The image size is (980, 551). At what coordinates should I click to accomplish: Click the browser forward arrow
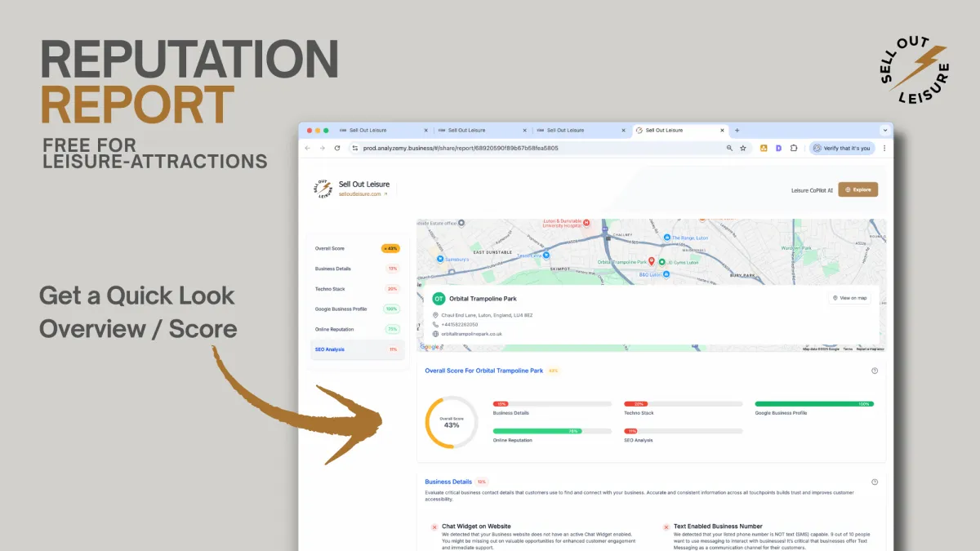(322, 148)
